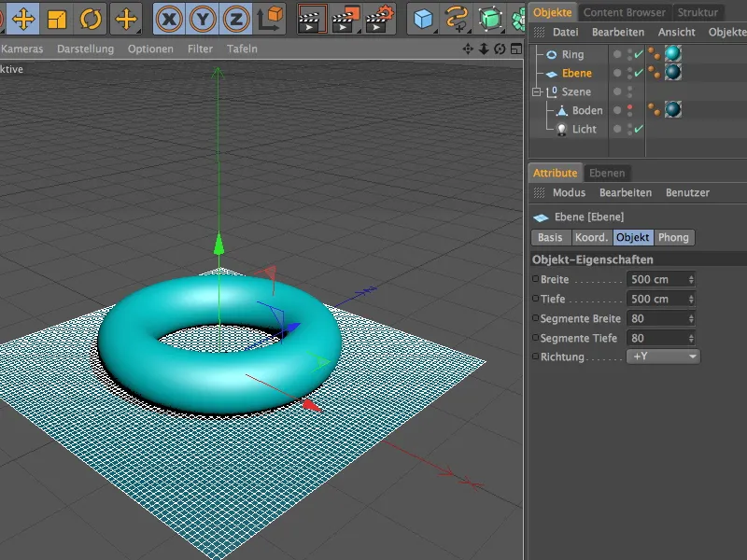Click the Ring material tag sphere
The image size is (747, 560).
point(672,54)
